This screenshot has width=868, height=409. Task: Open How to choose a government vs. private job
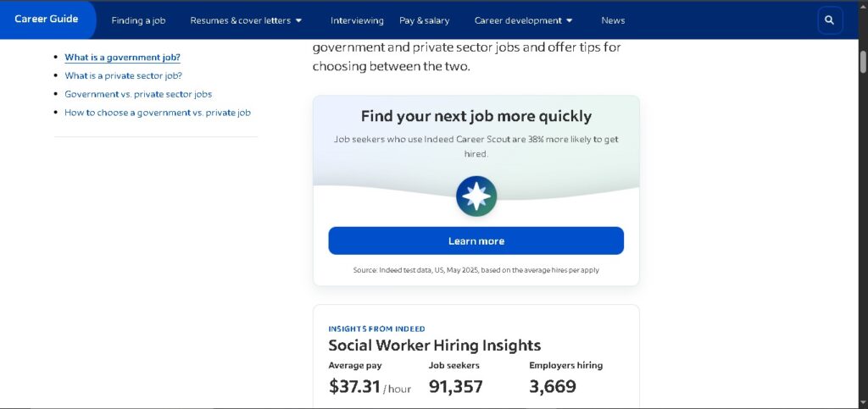(158, 112)
